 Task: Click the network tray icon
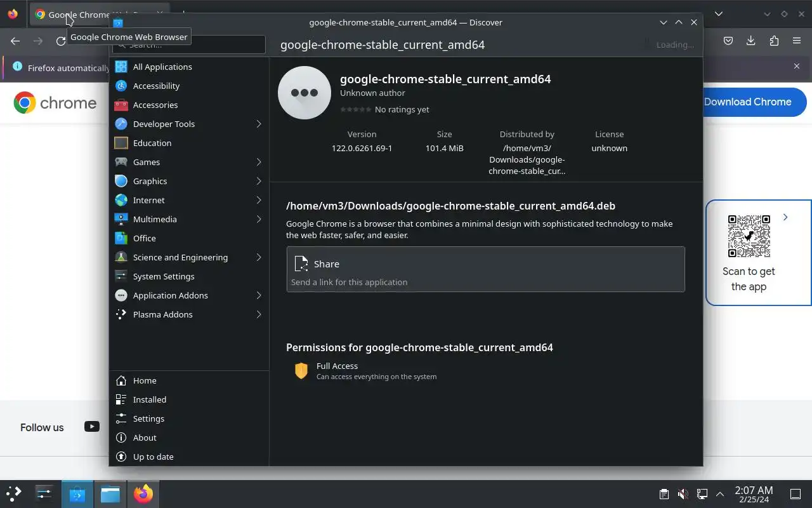coord(702,494)
